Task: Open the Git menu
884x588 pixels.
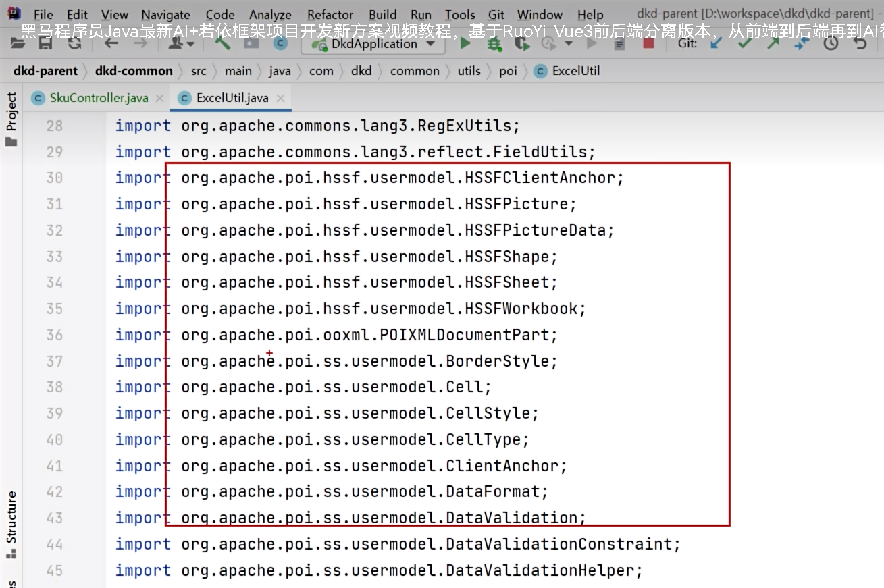Action: (496, 15)
